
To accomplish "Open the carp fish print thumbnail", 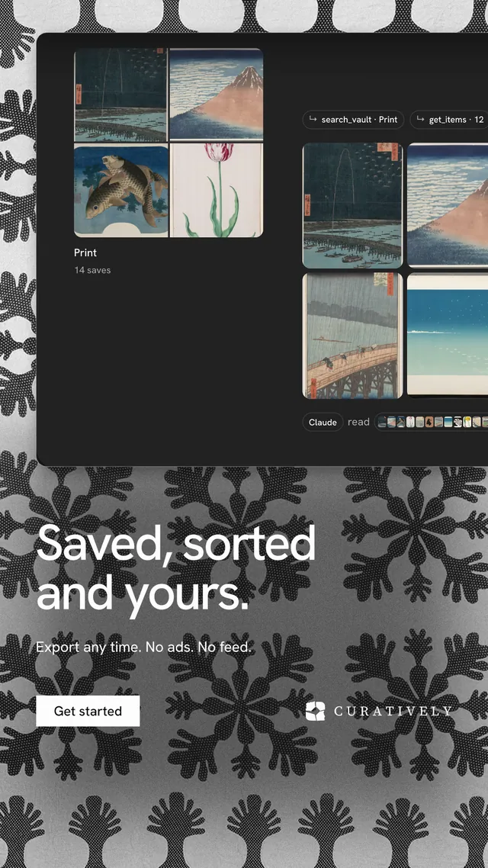I will [120, 191].
